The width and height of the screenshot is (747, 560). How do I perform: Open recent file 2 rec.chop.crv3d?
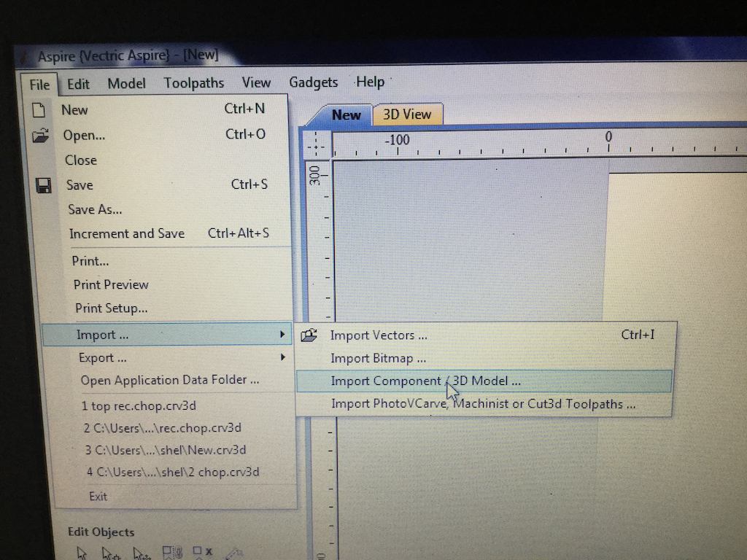(163, 427)
